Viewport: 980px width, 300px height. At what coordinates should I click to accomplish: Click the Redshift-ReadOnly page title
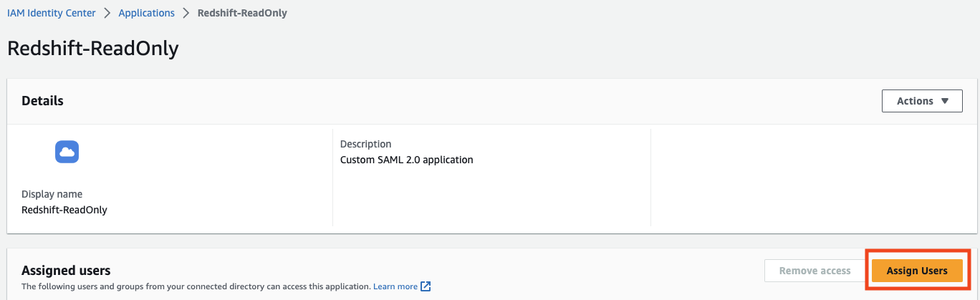pyautogui.click(x=93, y=48)
